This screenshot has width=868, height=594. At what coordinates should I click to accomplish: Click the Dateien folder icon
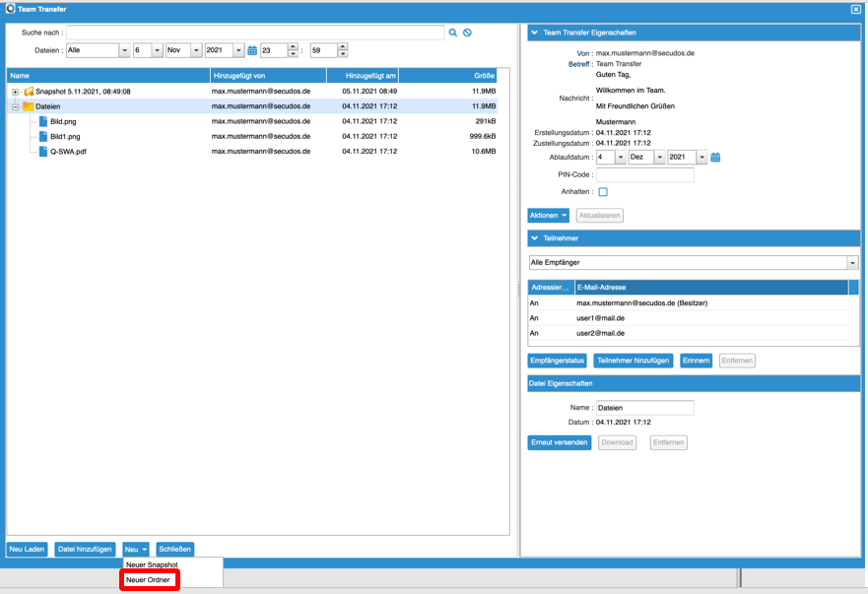[x=29, y=106]
